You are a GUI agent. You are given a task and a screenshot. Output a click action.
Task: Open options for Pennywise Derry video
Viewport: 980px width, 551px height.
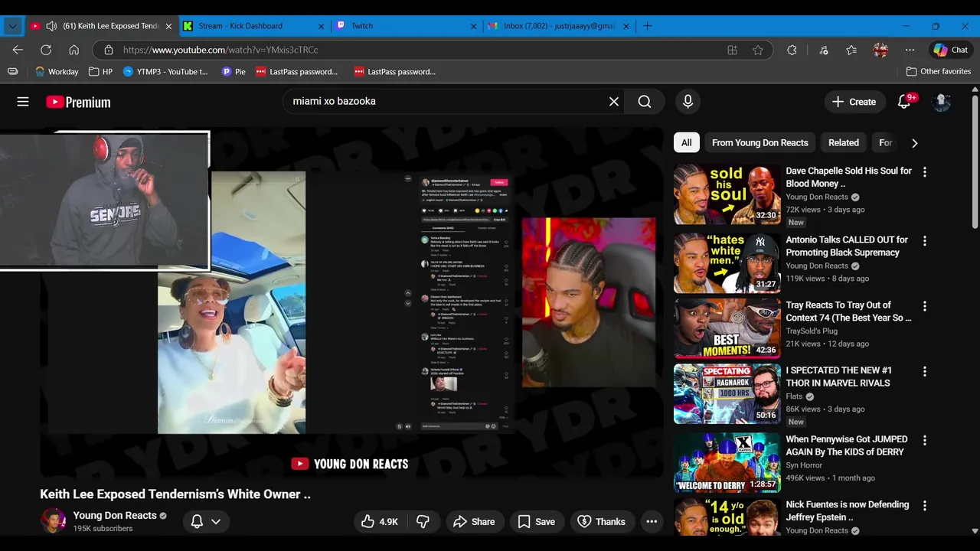(924, 441)
